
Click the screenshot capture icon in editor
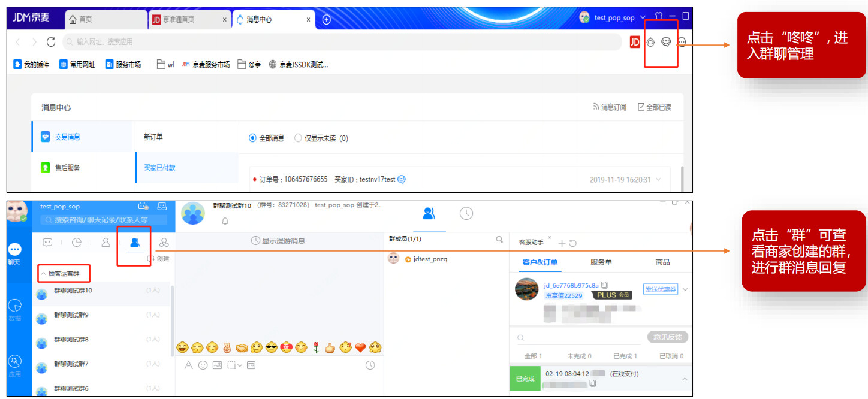(231, 365)
